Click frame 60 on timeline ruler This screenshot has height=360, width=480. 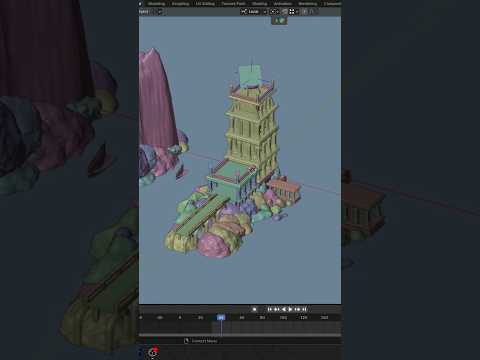click(242, 318)
